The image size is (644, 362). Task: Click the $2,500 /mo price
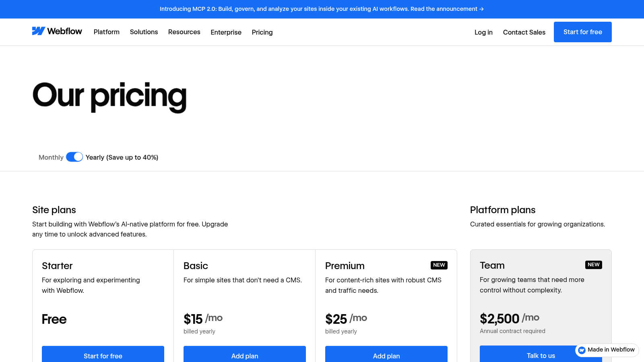pos(510,318)
